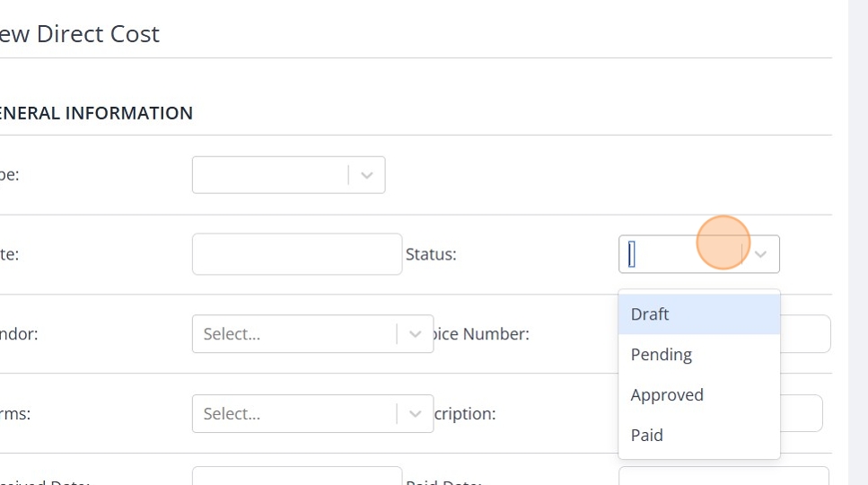
Task: Click the New Direct Cost page title
Action: tap(80, 34)
